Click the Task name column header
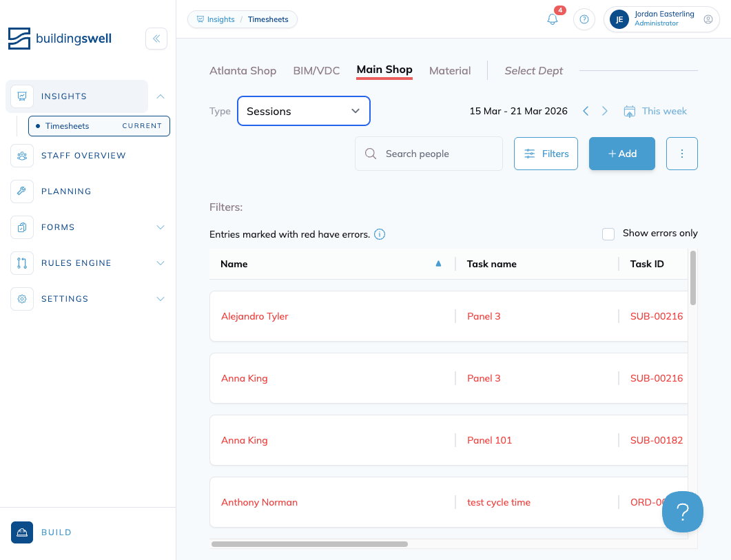Screen dimensions: 731x560 [491, 264]
